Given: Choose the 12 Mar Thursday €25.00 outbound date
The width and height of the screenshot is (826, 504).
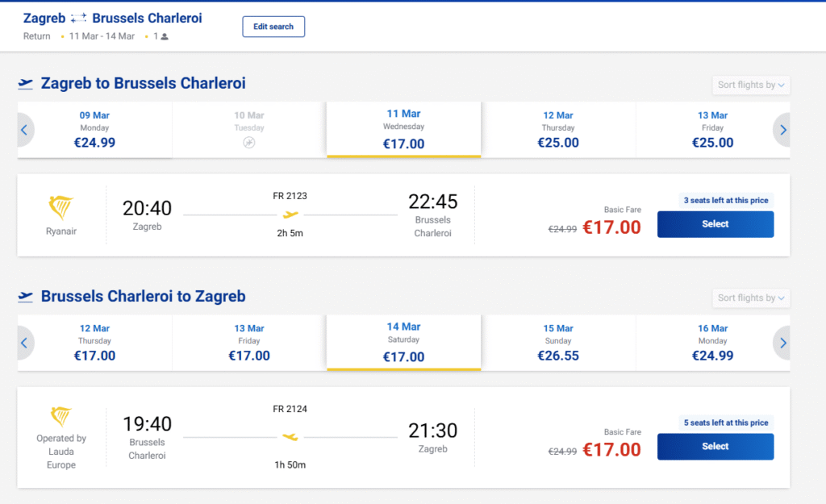Looking at the screenshot, I should tap(558, 130).
